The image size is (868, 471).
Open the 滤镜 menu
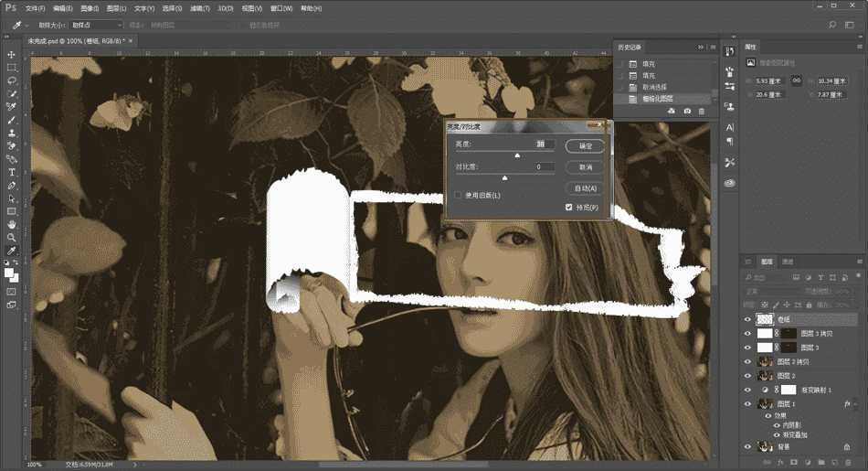pos(200,8)
